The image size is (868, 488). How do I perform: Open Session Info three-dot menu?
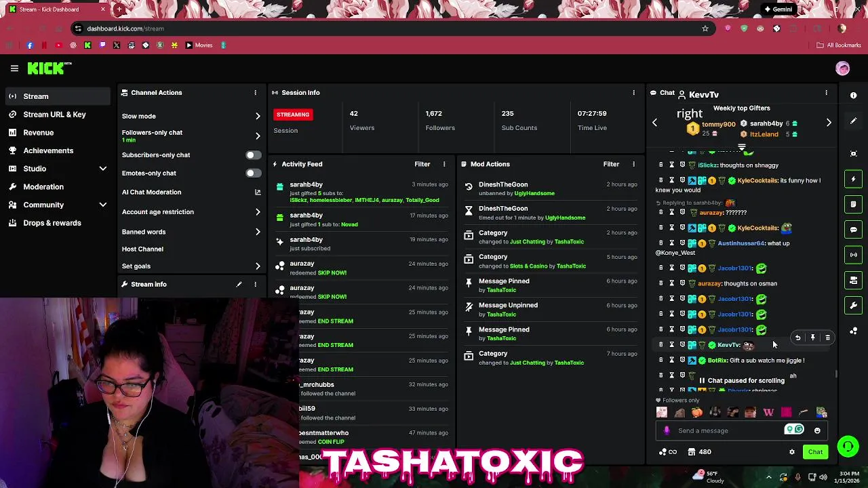(x=634, y=93)
